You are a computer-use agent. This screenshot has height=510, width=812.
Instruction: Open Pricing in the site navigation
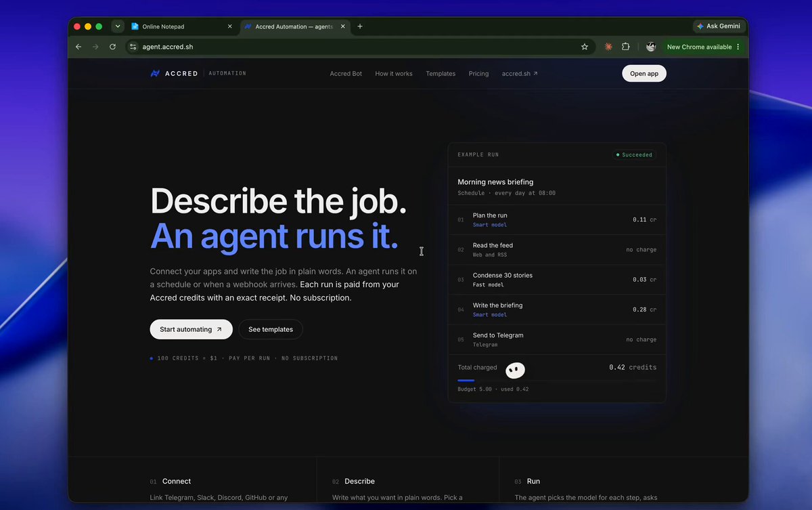point(478,74)
